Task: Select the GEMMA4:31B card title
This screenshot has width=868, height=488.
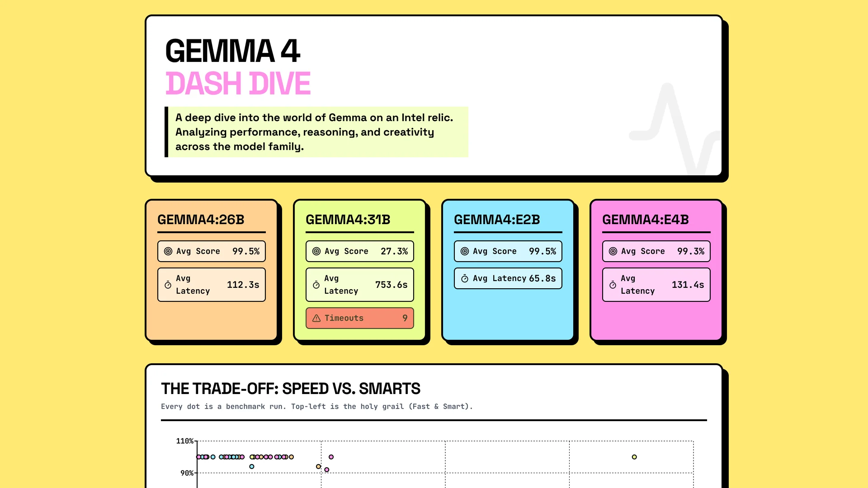Action: 348,220
